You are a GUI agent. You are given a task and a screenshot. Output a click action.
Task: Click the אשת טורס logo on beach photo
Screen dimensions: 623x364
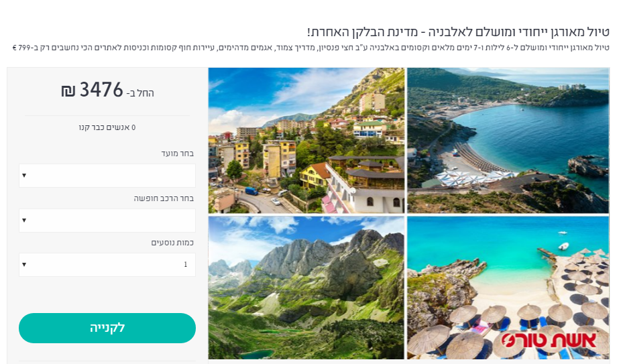pos(549,341)
